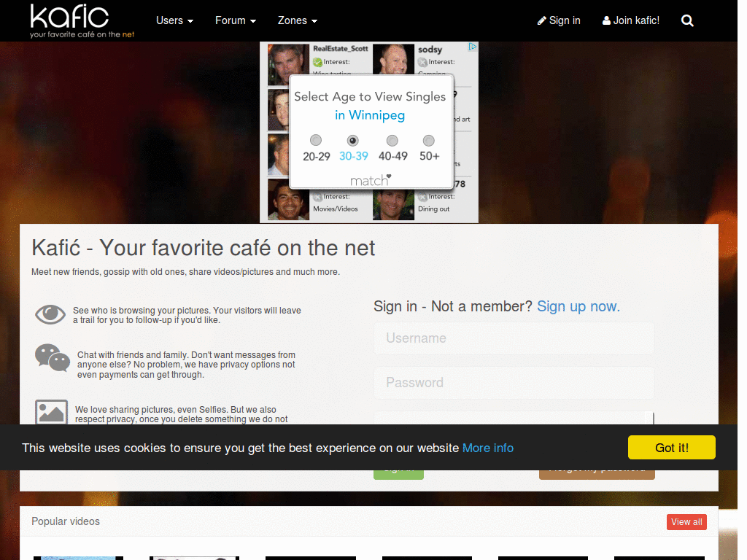
Task: Click the 'Popular videos' section heading
Action: pos(66,521)
